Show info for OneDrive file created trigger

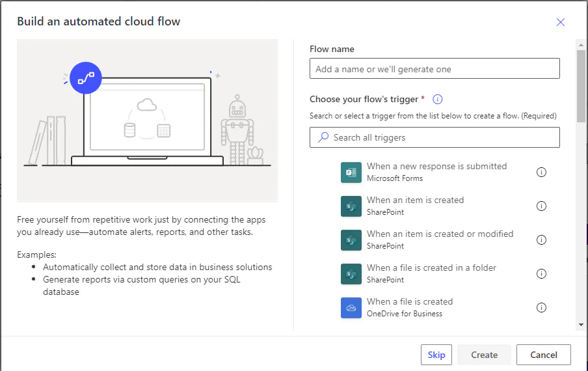tap(541, 308)
